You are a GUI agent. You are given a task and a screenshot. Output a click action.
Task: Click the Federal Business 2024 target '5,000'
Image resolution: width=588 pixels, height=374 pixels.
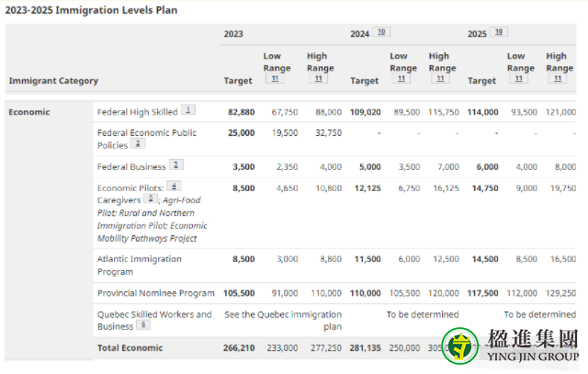[370, 167]
